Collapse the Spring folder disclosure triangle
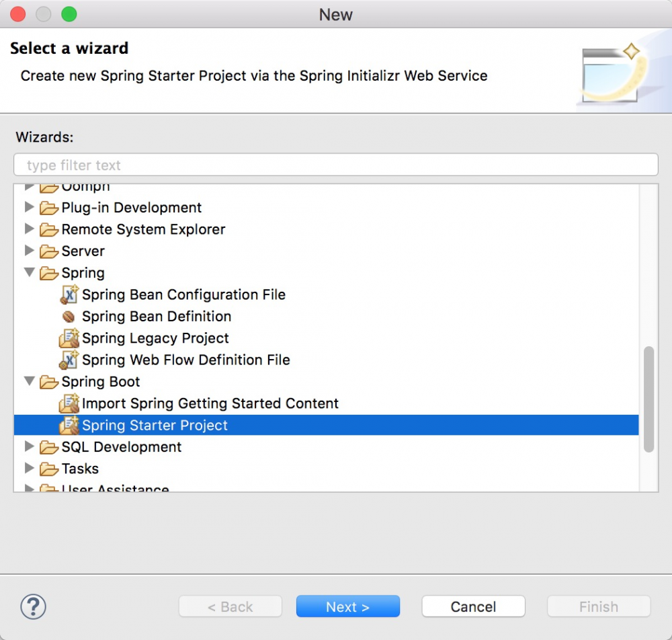Viewport: 672px width, 640px height. (x=30, y=273)
